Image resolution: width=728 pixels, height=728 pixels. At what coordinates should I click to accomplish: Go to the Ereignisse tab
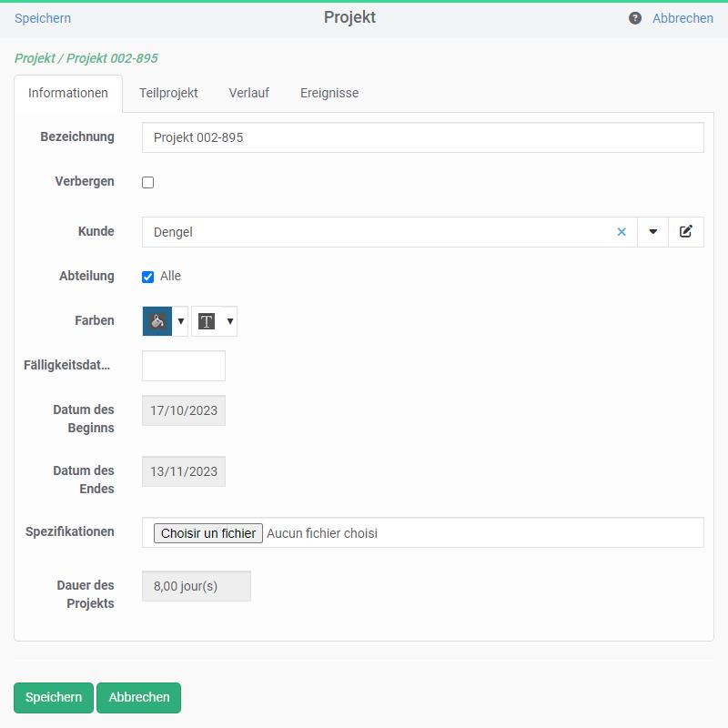tap(329, 93)
